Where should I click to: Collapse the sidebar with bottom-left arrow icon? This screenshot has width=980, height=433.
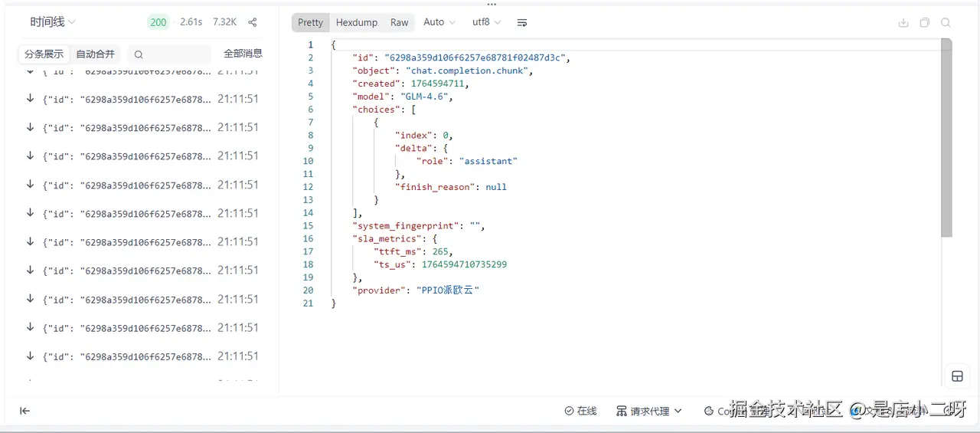(x=24, y=411)
